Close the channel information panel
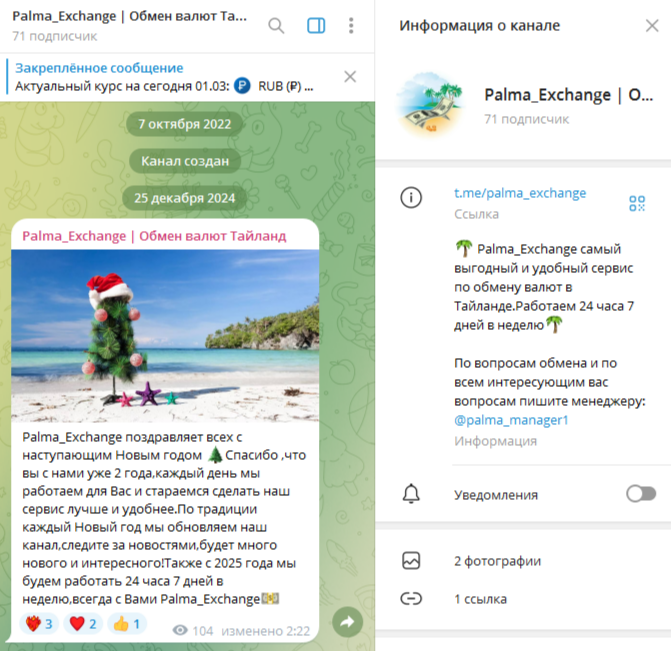671x651 pixels. tap(652, 26)
